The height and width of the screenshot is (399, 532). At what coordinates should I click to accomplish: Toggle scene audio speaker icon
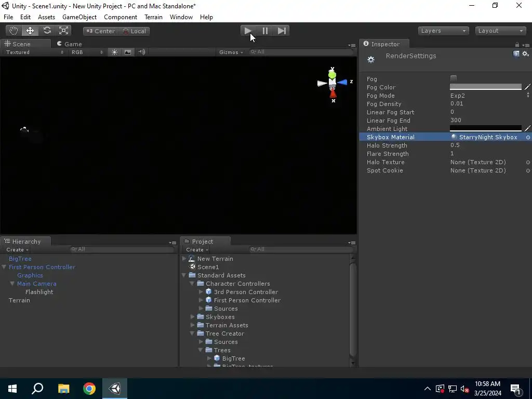coord(141,52)
